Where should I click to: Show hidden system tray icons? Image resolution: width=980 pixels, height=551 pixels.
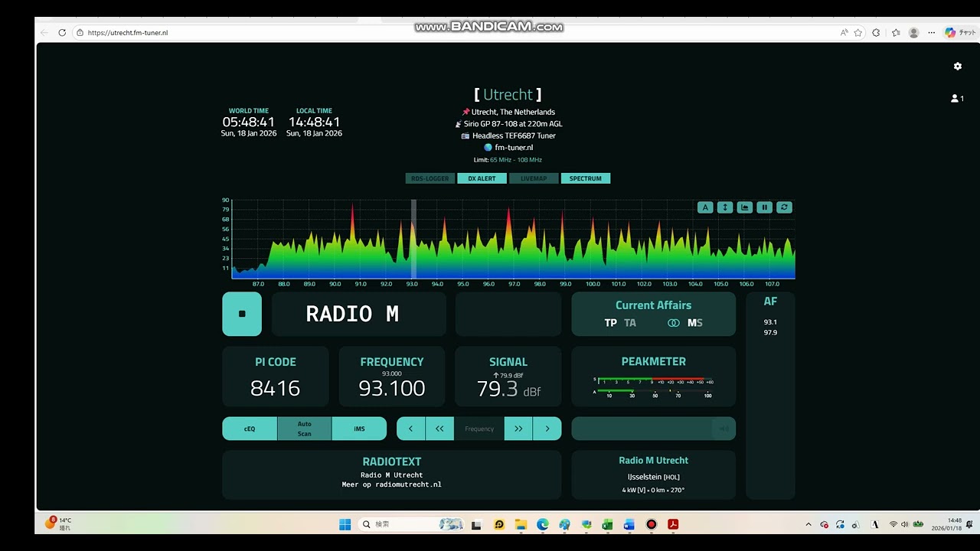pyautogui.click(x=808, y=524)
